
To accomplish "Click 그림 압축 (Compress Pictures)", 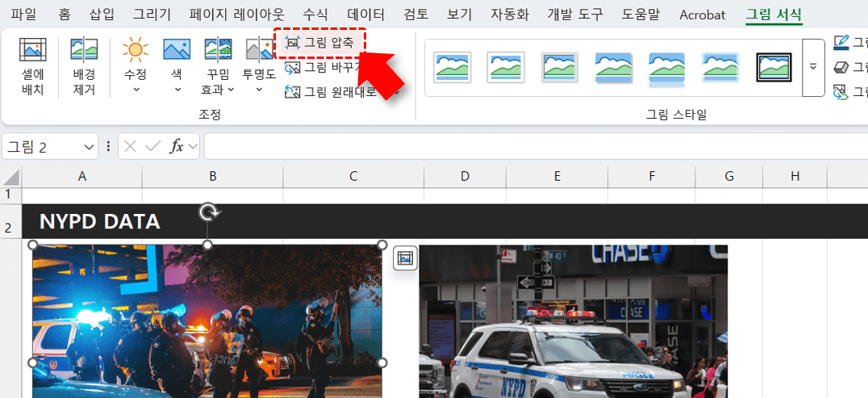I will click(x=319, y=43).
